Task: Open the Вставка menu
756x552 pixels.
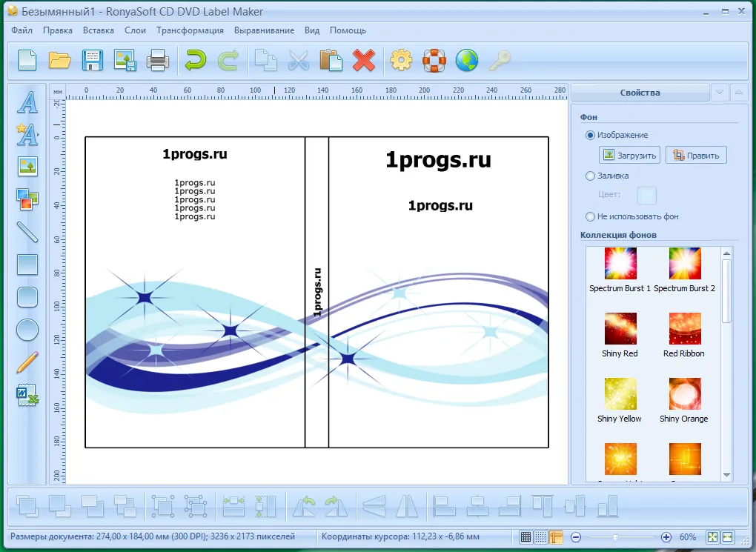Action: [99, 30]
